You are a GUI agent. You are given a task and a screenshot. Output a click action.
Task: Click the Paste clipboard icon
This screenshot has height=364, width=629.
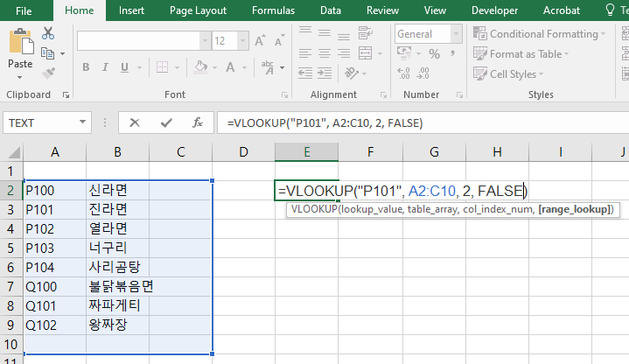click(21, 42)
